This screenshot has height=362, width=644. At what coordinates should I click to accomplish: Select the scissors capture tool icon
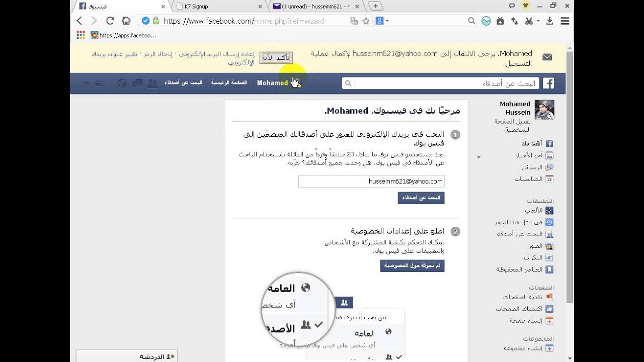point(529,21)
